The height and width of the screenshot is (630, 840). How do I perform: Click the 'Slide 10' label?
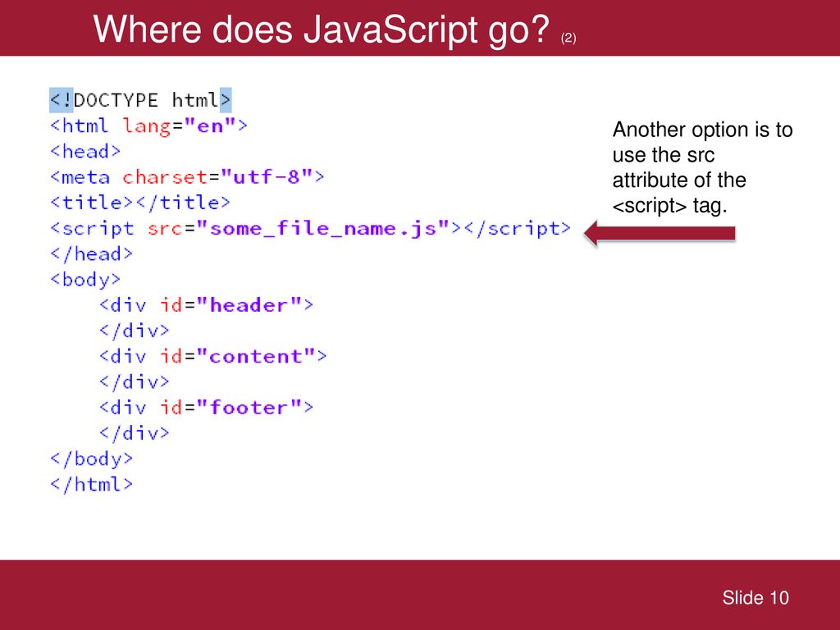click(756, 597)
